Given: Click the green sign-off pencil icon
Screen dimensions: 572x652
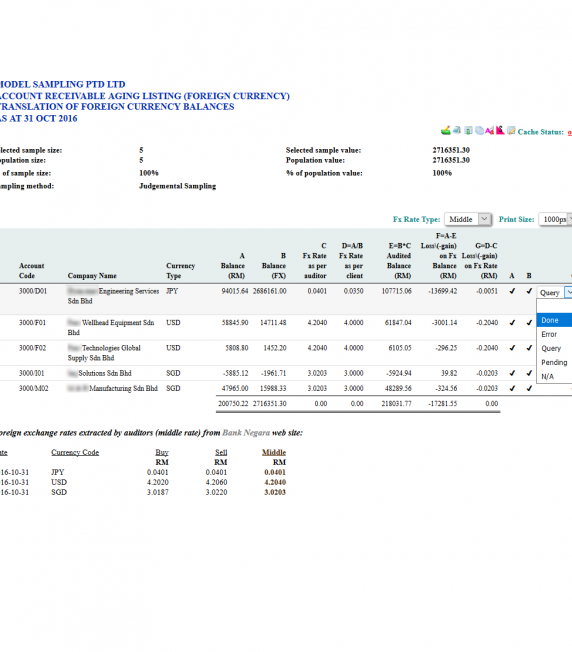Looking at the screenshot, I should (x=445, y=131).
